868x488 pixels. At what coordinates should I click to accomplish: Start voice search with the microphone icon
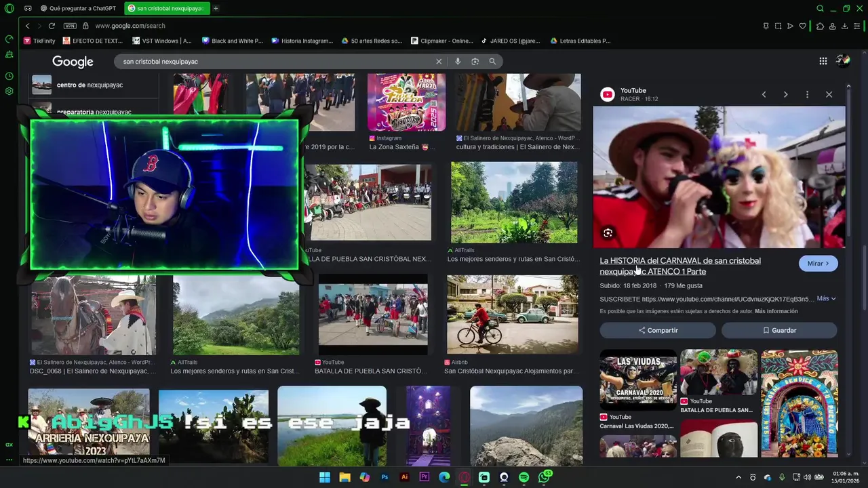click(458, 61)
